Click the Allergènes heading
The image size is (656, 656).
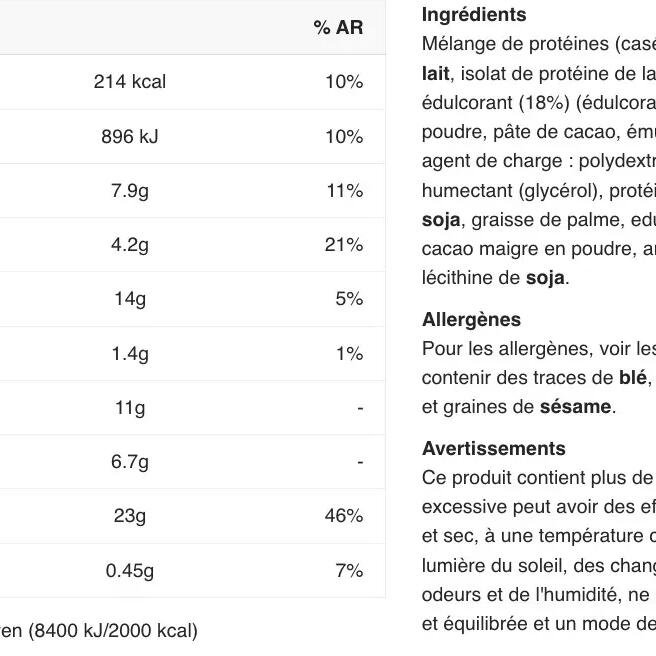471,320
